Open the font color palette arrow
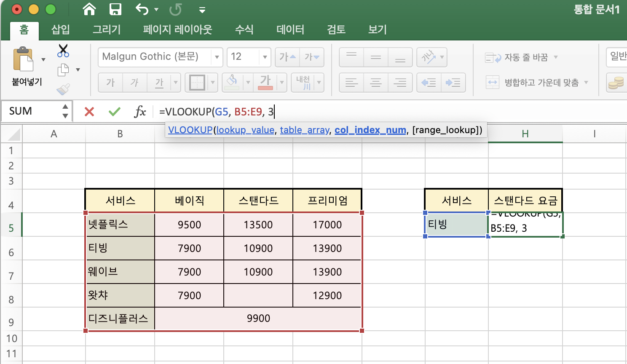 (282, 83)
